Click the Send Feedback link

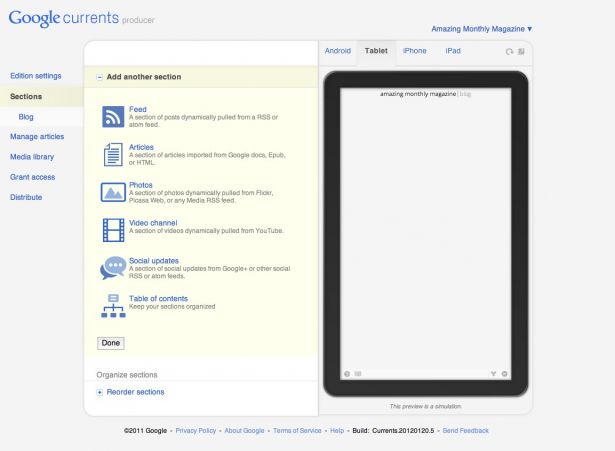pyautogui.click(x=466, y=431)
